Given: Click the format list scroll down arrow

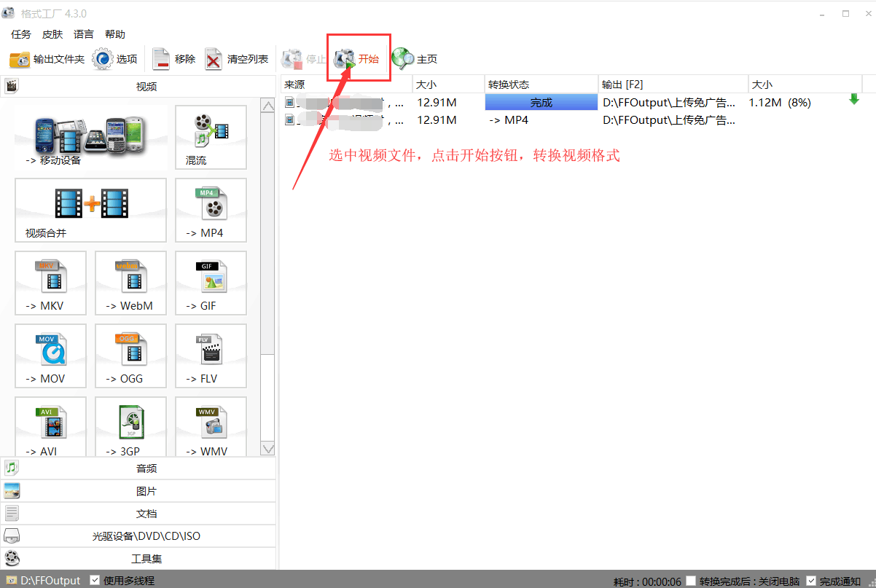Looking at the screenshot, I should pyautogui.click(x=267, y=448).
